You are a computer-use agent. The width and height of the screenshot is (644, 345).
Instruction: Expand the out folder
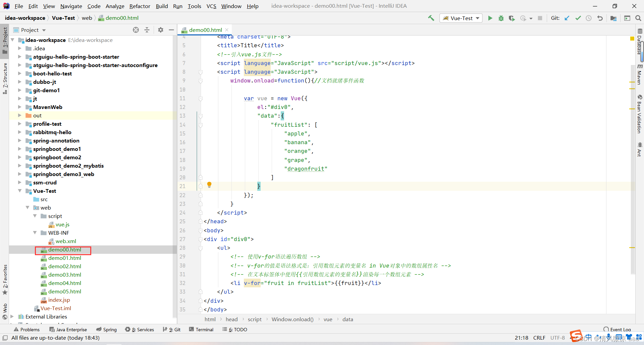(x=19, y=115)
